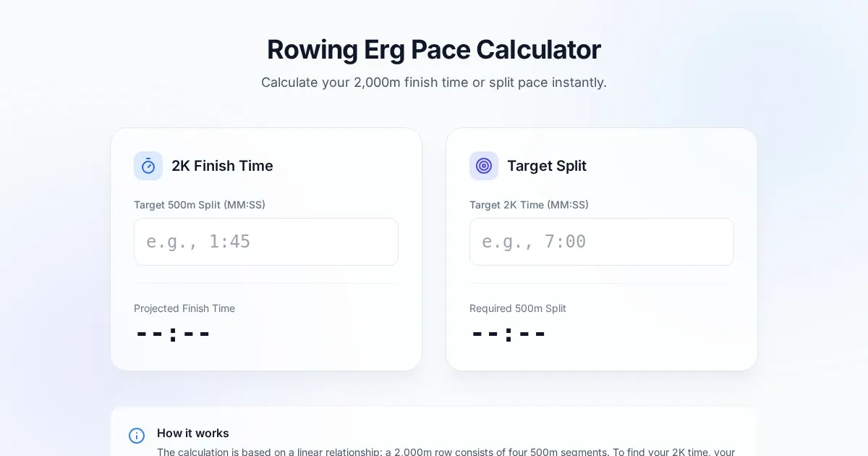Select the Target Split card heading
Viewport: 868px width, 456px height.
click(547, 166)
